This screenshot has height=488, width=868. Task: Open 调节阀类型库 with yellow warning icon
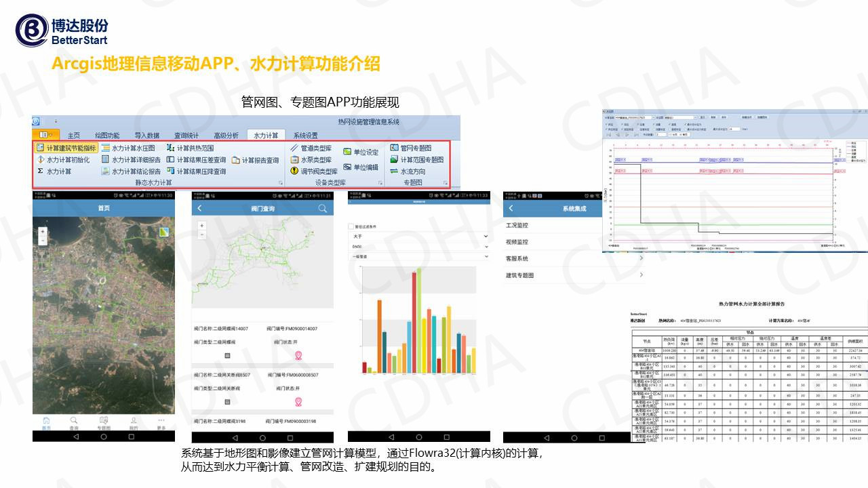tap(294, 171)
